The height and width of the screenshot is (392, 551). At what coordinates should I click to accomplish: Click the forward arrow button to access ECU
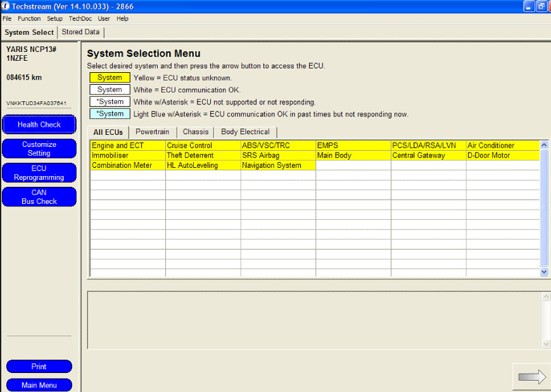tap(531, 377)
